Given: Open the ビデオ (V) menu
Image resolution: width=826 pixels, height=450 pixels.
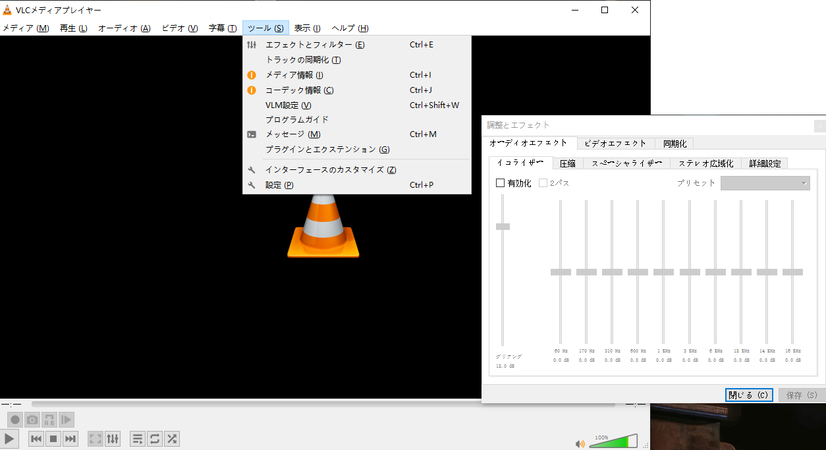Looking at the screenshot, I should pyautogui.click(x=180, y=28).
